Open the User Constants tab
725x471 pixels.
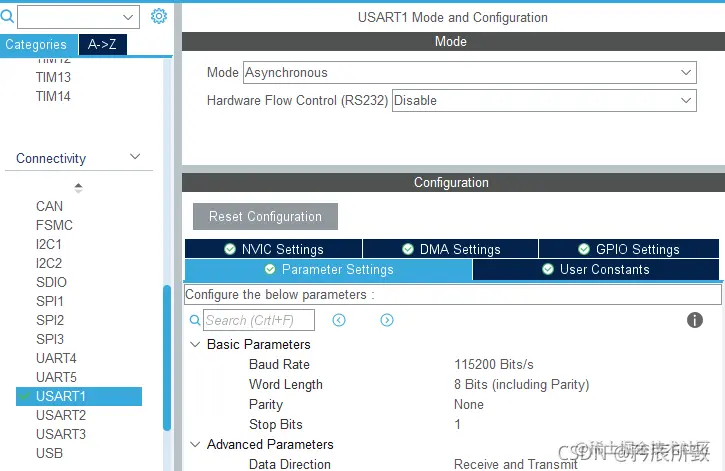coord(596,269)
